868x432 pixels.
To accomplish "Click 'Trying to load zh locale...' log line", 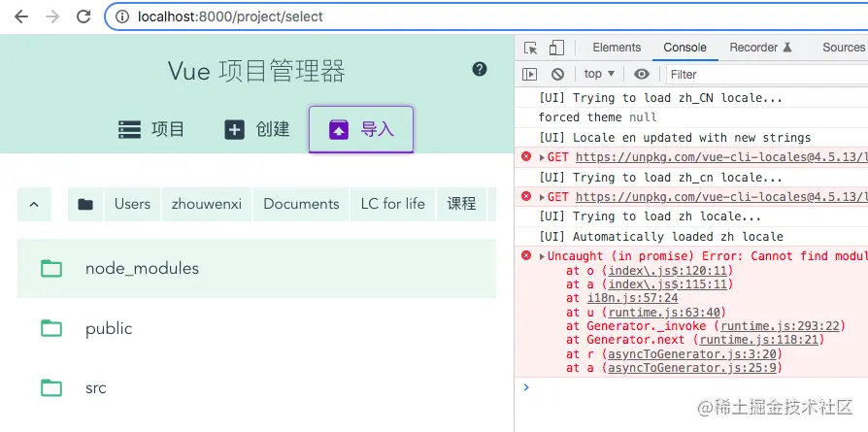I will (x=650, y=216).
